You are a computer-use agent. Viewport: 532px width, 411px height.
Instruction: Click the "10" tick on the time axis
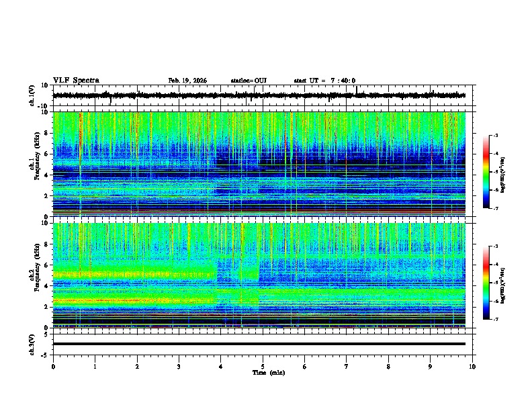click(472, 367)
